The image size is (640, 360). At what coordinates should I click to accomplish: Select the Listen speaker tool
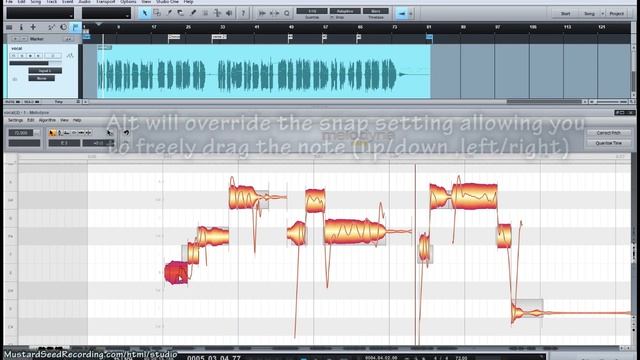[x=229, y=13]
